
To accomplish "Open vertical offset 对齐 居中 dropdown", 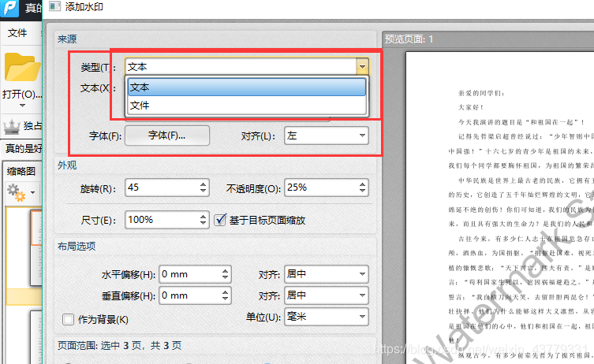I will [326, 295].
